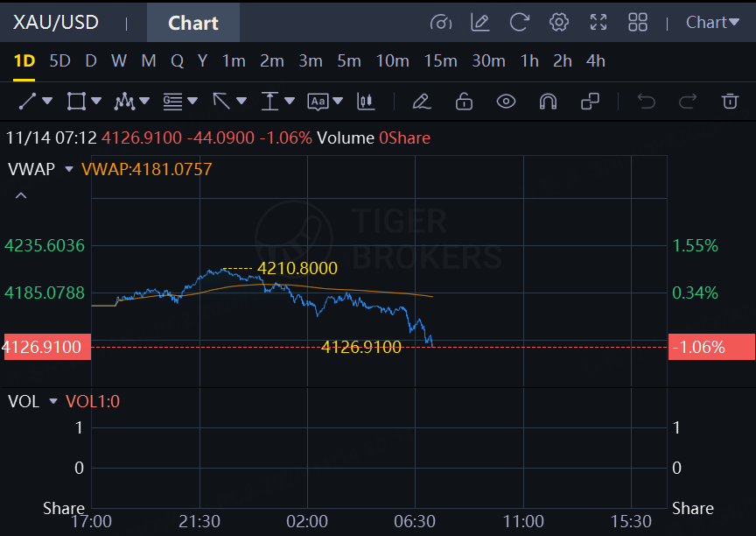Select the trend line drawing tool
The height and width of the screenshot is (536, 756).
coord(27,102)
